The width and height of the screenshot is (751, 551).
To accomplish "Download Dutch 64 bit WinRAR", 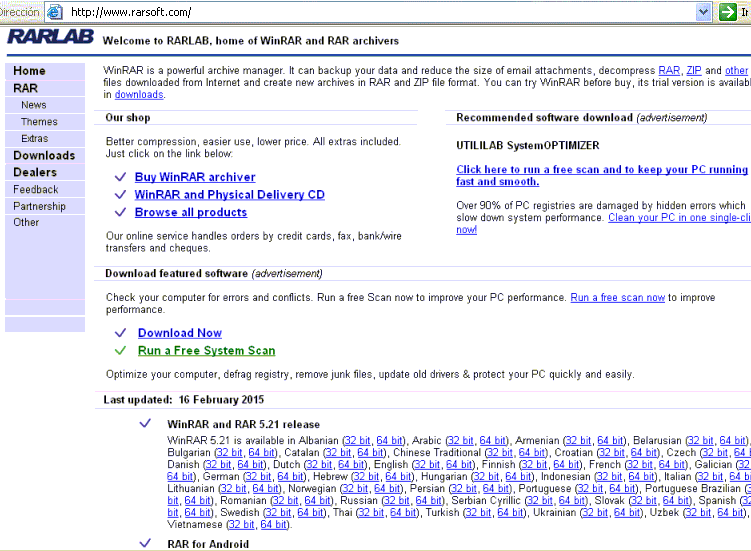I will [x=351, y=464].
